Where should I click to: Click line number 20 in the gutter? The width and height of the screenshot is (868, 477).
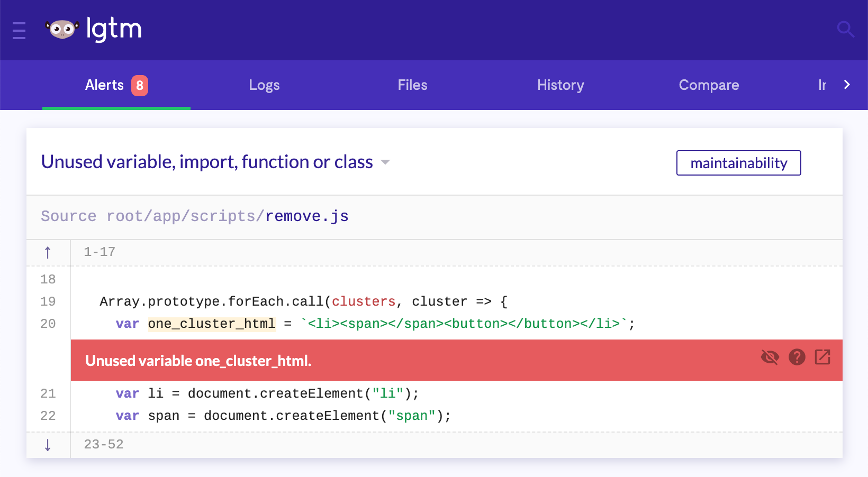[48, 324]
